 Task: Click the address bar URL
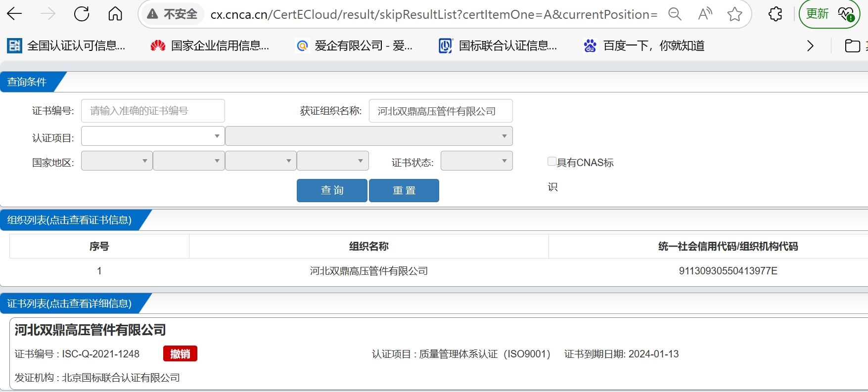point(434,14)
